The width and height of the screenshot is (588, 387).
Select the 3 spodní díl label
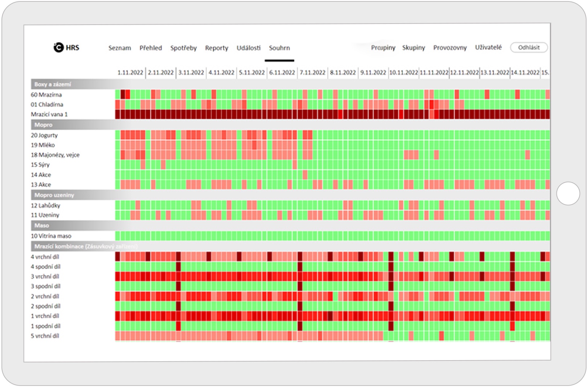click(x=45, y=286)
